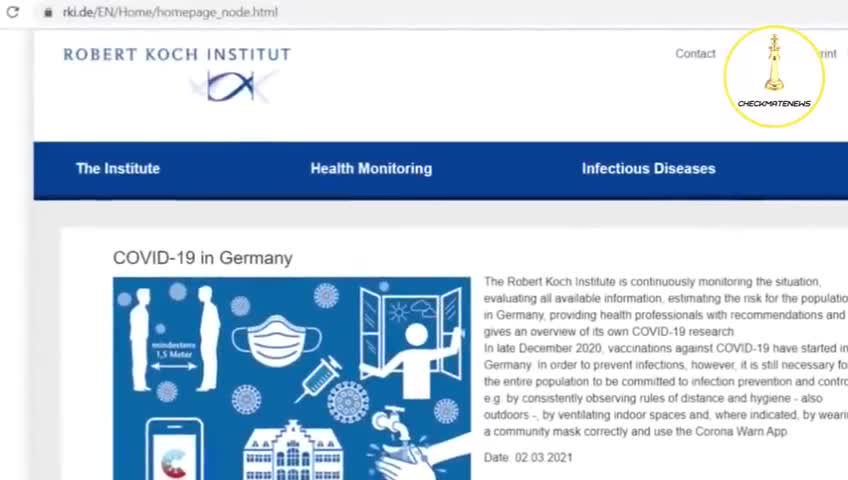Viewport: 848px width, 480px height.
Task: Click the COVID-19 in Germany heading
Action: pos(203,258)
